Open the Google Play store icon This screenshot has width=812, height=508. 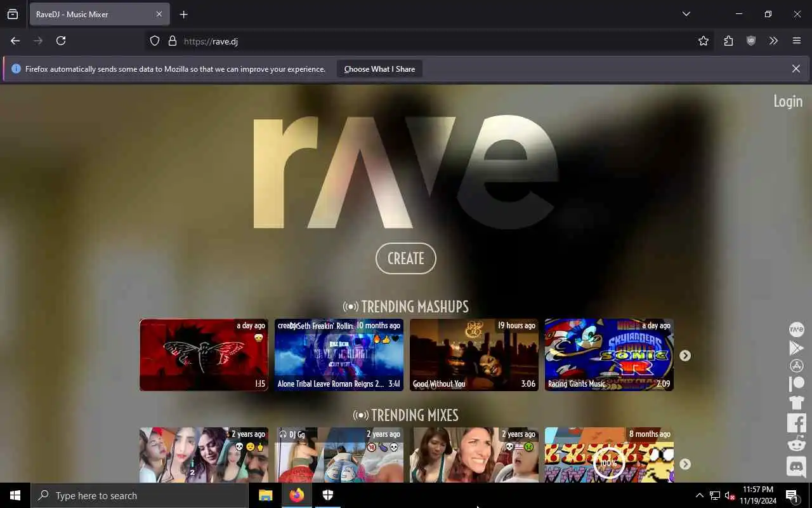pyautogui.click(x=796, y=347)
